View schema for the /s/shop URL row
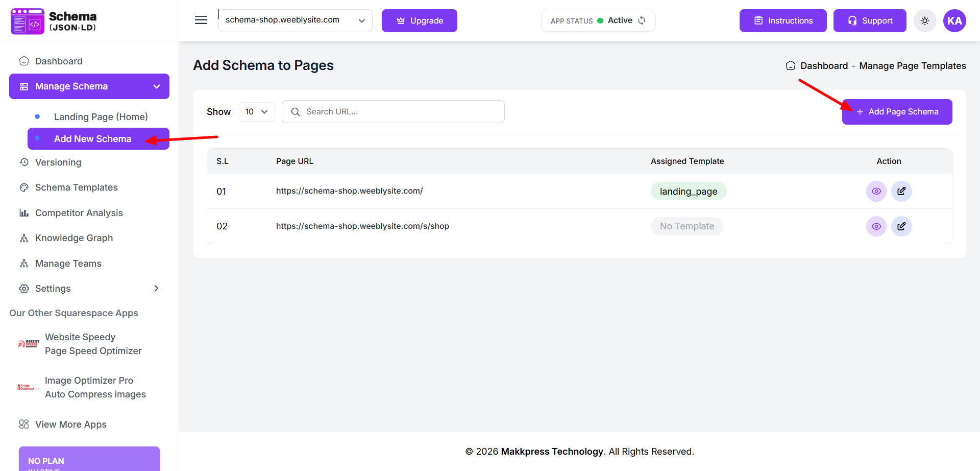 [876, 226]
